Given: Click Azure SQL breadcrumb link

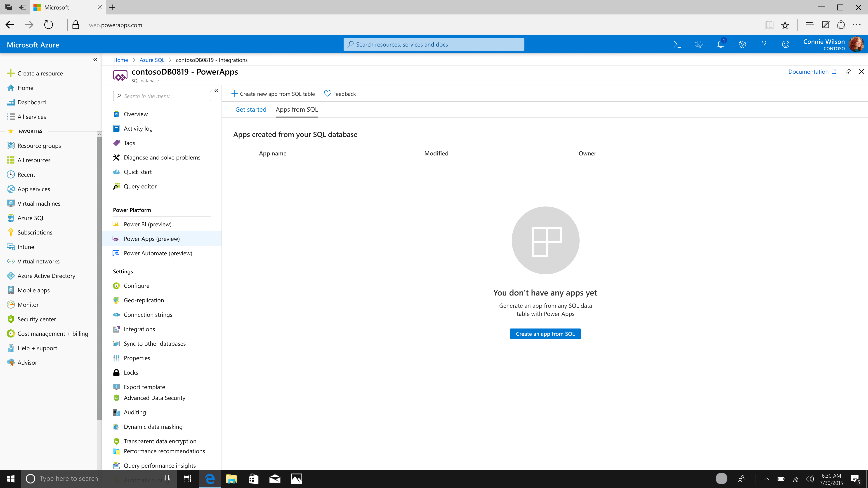Looking at the screenshot, I should (x=152, y=60).
